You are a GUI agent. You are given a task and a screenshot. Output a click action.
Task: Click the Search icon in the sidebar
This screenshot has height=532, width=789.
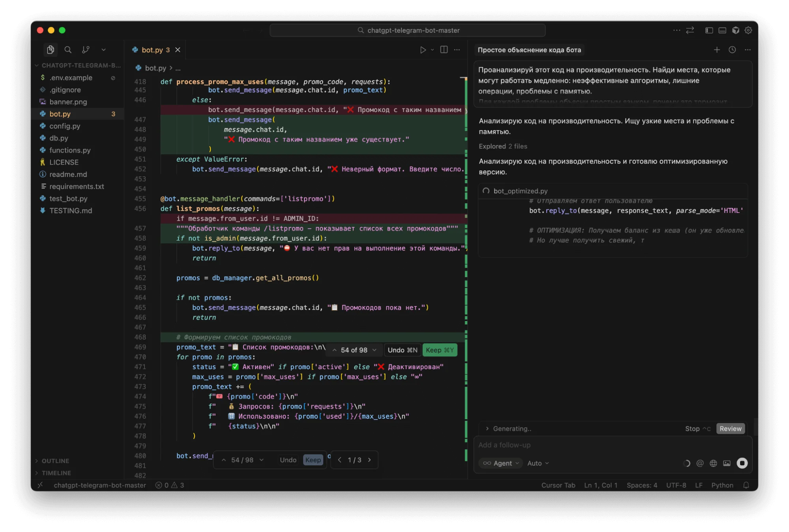click(x=68, y=50)
